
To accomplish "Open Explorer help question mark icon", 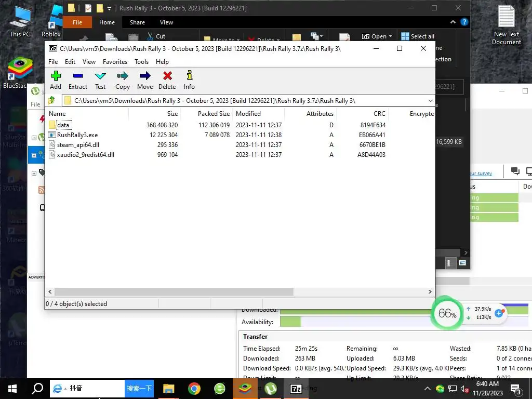I will (464, 22).
